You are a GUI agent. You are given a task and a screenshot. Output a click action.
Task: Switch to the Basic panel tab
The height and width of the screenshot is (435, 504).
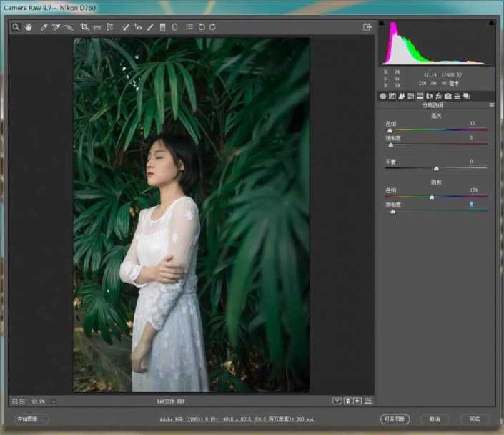[x=383, y=96]
